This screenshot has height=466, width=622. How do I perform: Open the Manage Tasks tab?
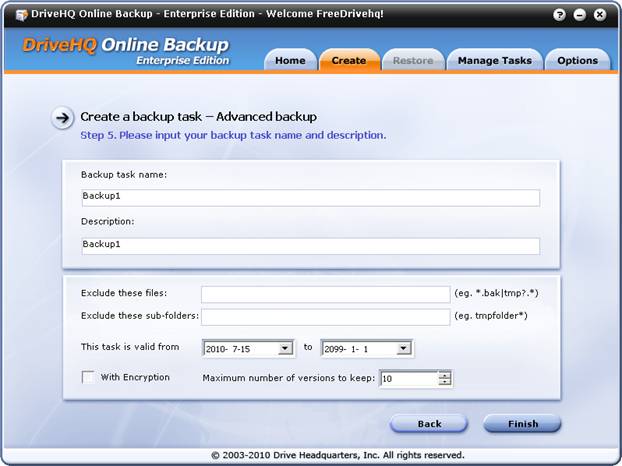click(494, 60)
